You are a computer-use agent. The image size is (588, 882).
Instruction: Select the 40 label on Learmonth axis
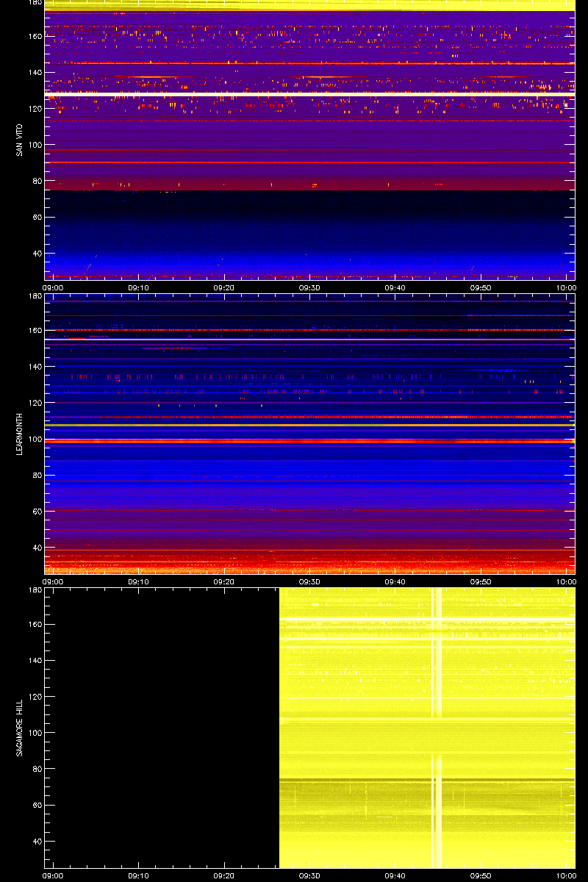36,547
